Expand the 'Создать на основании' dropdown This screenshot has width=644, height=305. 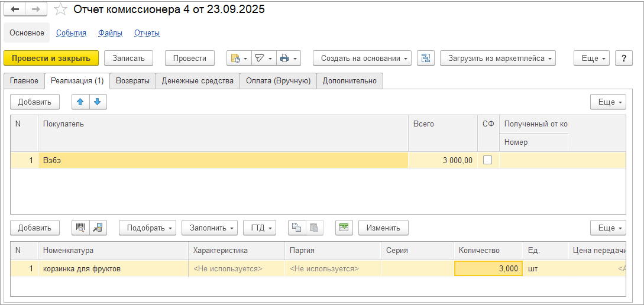coord(362,59)
